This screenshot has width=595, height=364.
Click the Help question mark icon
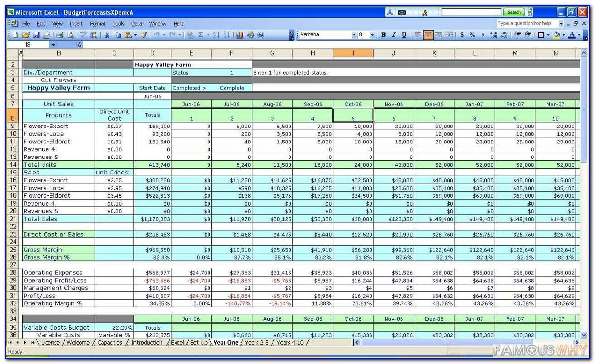[261, 35]
